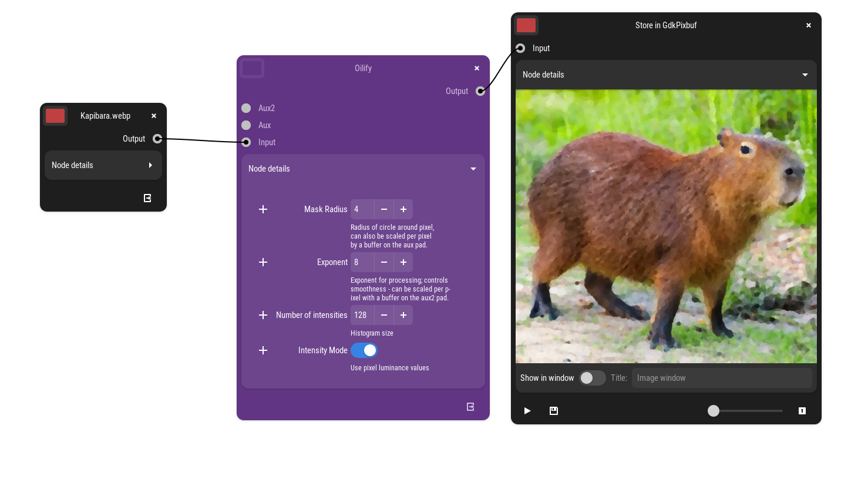Collapse Node details in the Oilify node
This screenshot has height=489, width=868.
pyautogui.click(x=473, y=169)
